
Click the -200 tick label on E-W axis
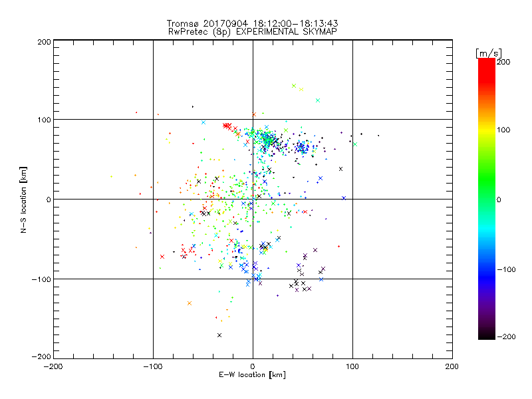pyautogui.click(x=53, y=366)
